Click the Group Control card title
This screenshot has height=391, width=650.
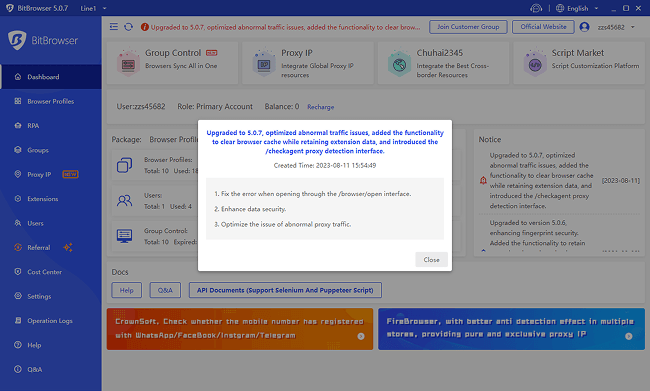[x=173, y=53]
